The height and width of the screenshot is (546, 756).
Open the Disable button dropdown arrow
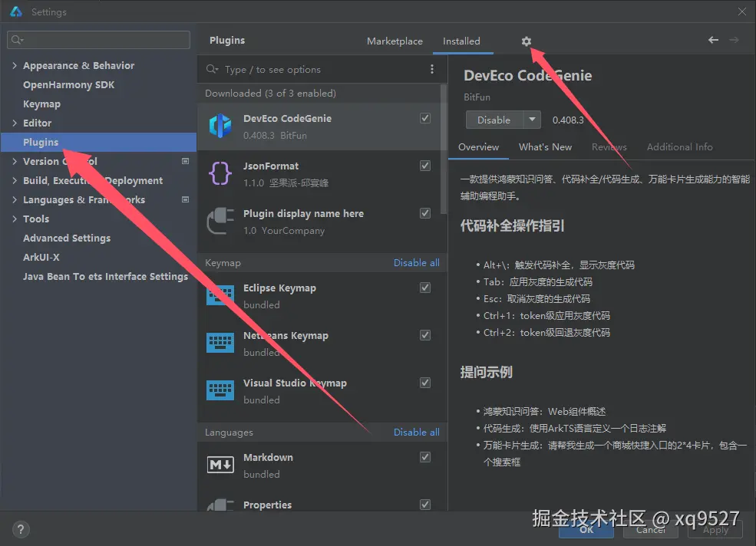[533, 120]
